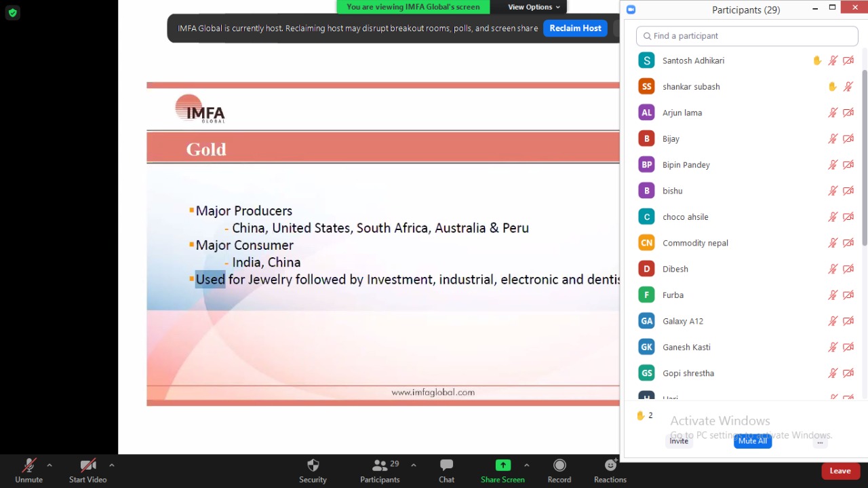Click the Zoom logo in Participants title bar
The height and width of the screenshot is (488, 868).
[x=631, y=10]
